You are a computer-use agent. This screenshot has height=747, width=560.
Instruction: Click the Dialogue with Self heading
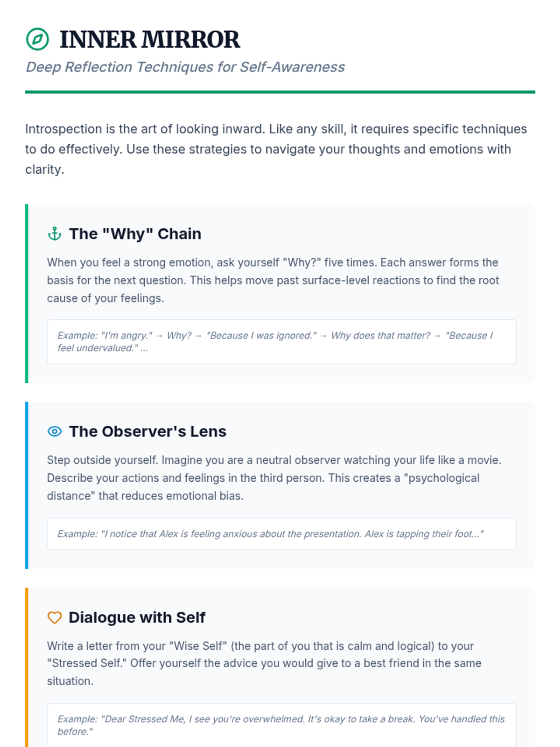click(x=137, y=617)
